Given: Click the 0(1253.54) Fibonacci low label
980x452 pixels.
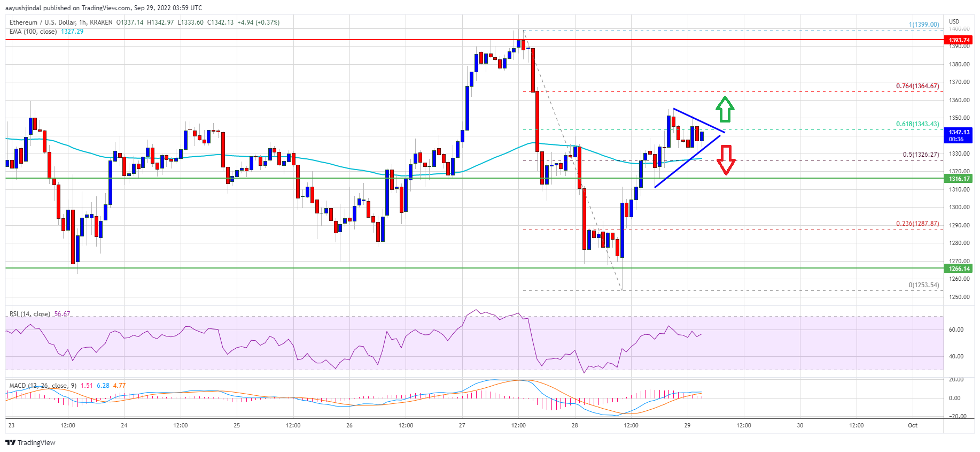Looking at the screenshot, I should tap(923, 285).
